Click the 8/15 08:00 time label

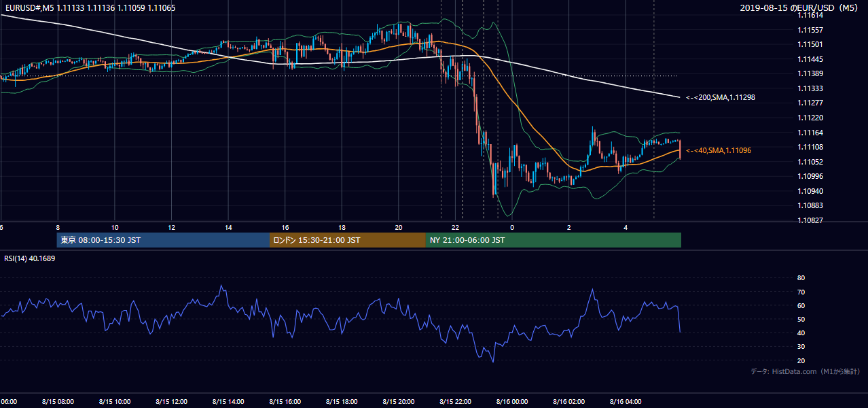[x=58, y=402]
